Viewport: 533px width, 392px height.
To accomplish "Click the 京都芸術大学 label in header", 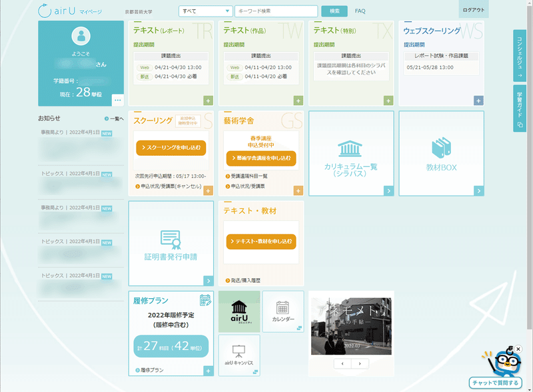I will coord(139,12).
